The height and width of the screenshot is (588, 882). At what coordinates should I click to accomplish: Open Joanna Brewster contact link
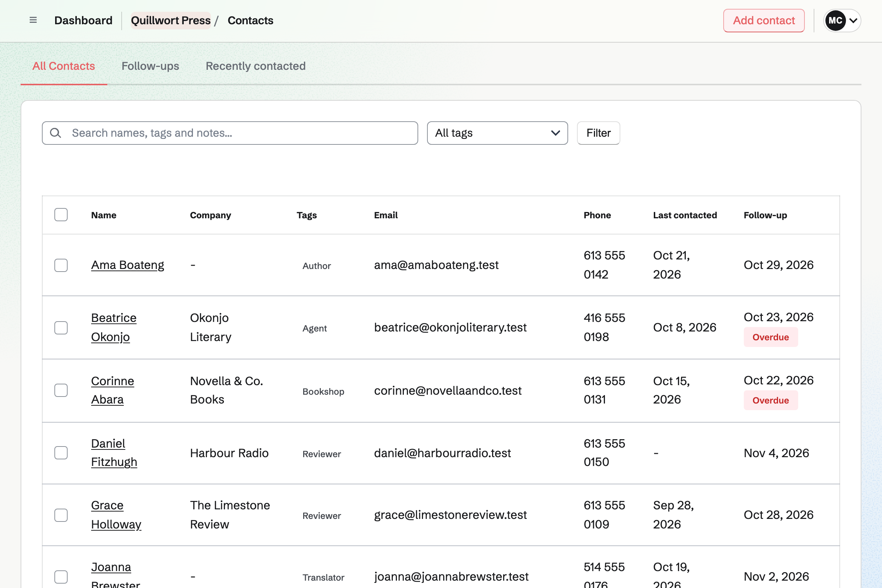pyautogui.click(x=115, y=575)
